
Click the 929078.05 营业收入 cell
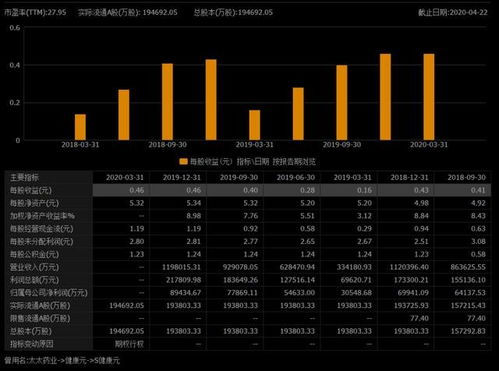click(240, 267)
